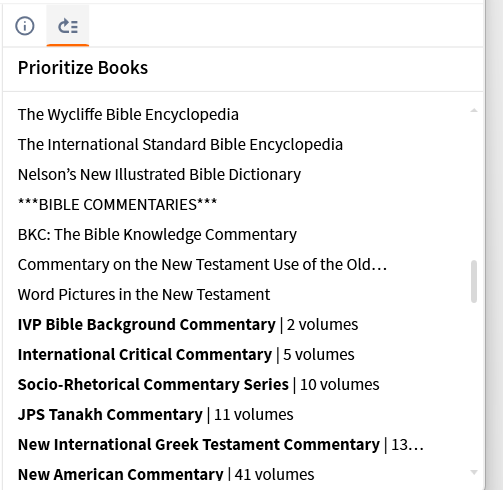503x490 pixels.
Task: Choose Word Pictures in the New Testament
Action: pyautogui.click(x=144, y=294)
